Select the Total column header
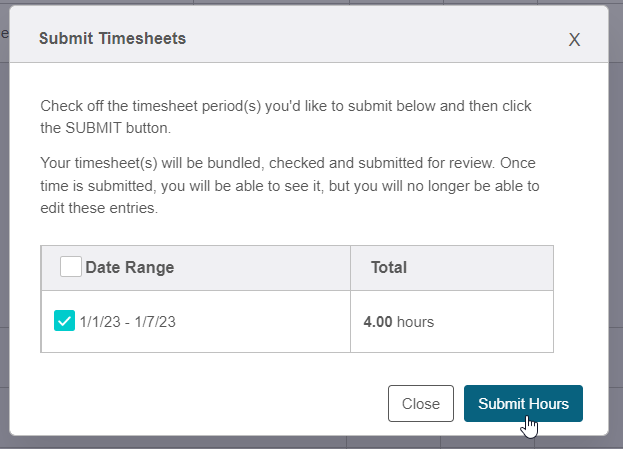Screen dimensions: 623x449 pos(389,267)
